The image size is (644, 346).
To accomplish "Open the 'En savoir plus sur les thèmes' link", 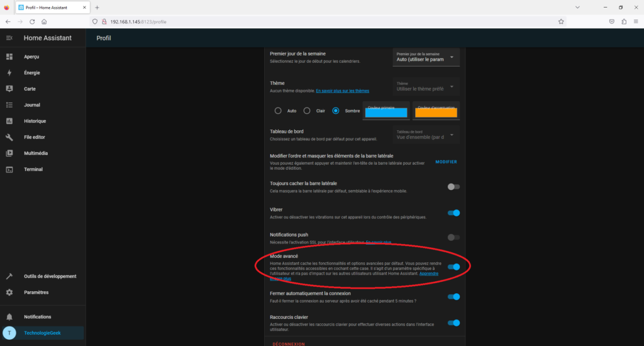I will [x=342, y=91].
